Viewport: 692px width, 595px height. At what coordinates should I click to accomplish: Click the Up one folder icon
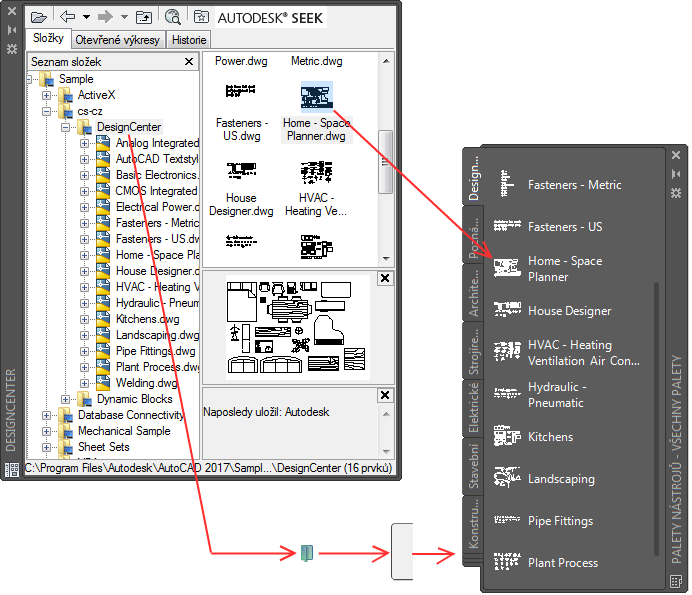(x=144, y=18)
